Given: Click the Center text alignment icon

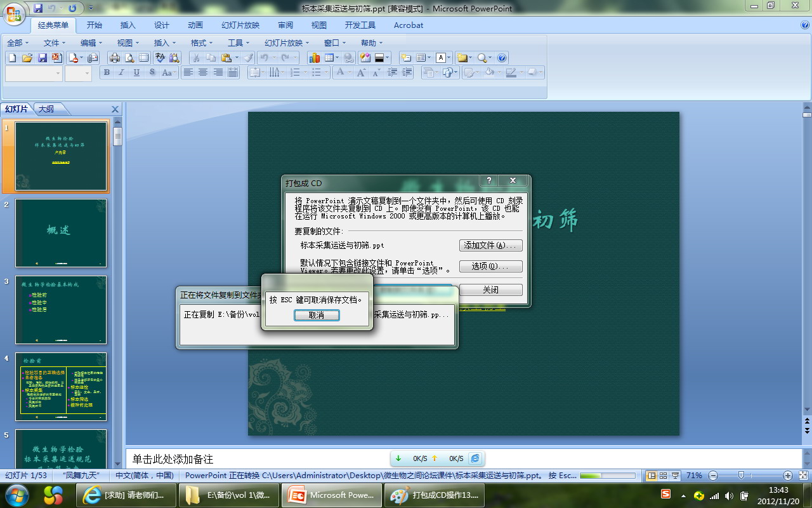Looking at the screenshot, I should point(203,73).
